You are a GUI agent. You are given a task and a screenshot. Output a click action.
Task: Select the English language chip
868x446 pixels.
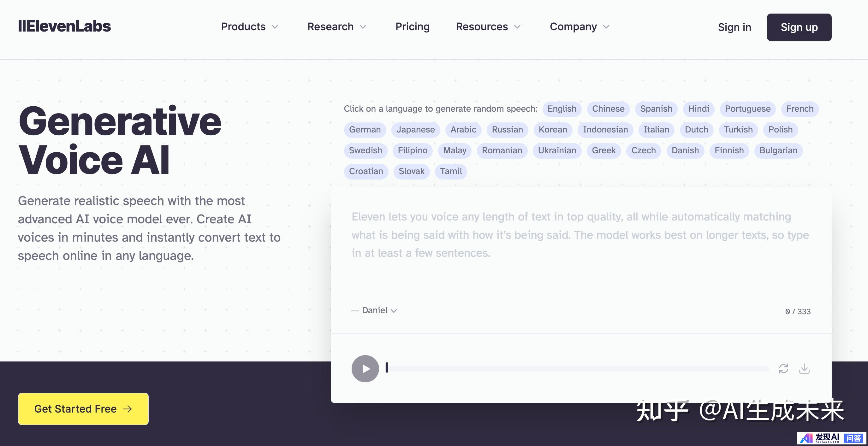562,109
